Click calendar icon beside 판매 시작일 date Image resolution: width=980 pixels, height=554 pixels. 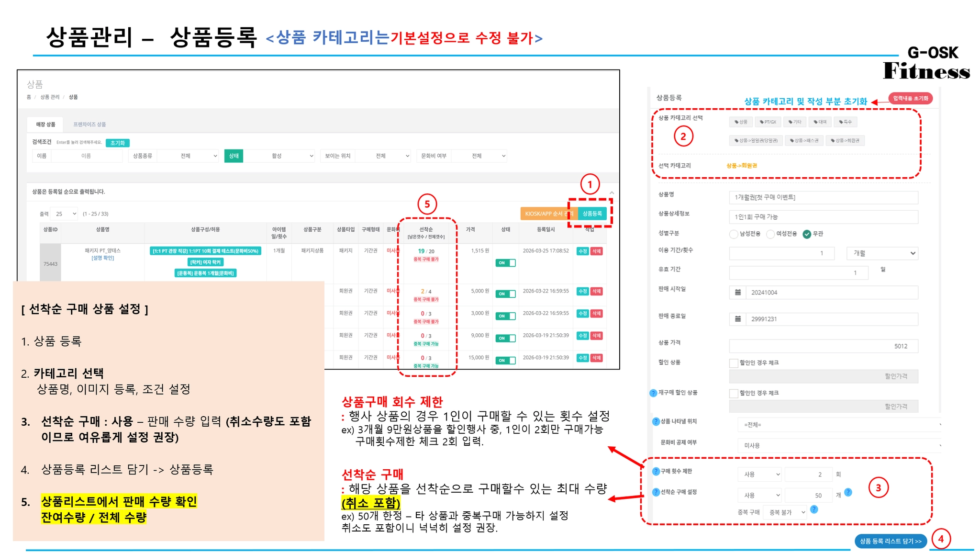click(738, 292)
